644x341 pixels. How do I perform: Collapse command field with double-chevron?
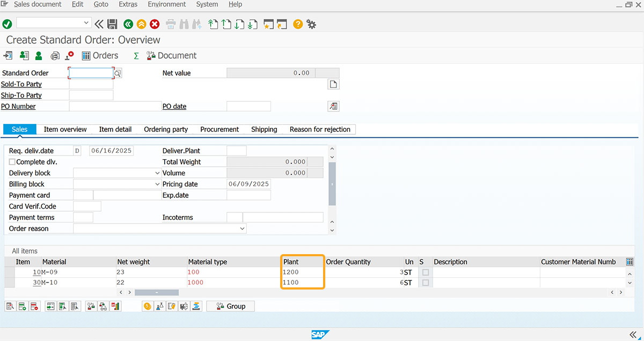(x=99, y=24)
